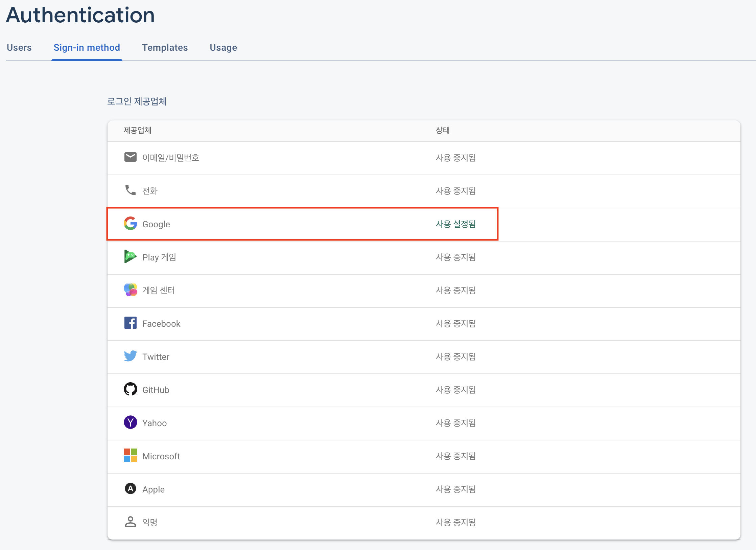Select the Google logo icon
Screen dimensions: 756x550
[130, 223]
